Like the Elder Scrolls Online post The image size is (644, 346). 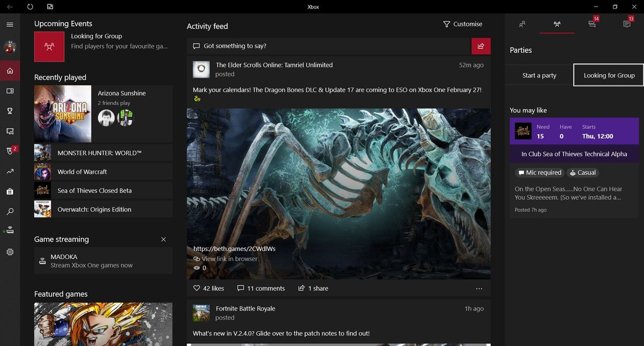coord(208,288)
